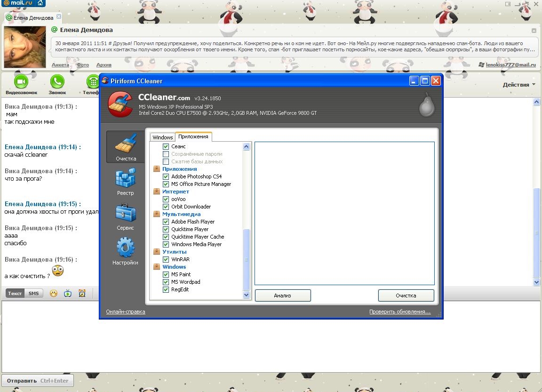Viewport: 542px width, 392px height.
Task: Start a video call with Видеозвонок
Action: click(x=21, y=85)
